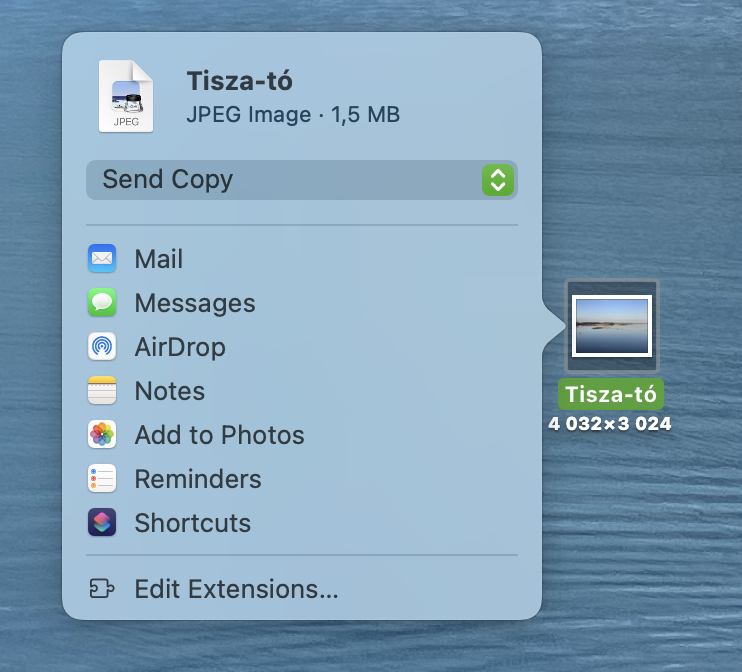Click the Mail envelope icon
Screen dimensions: 742x672
coord(102,258)
